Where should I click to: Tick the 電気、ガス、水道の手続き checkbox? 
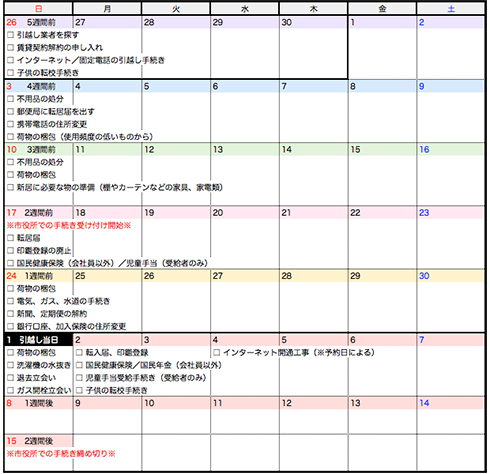coord(11,301)
